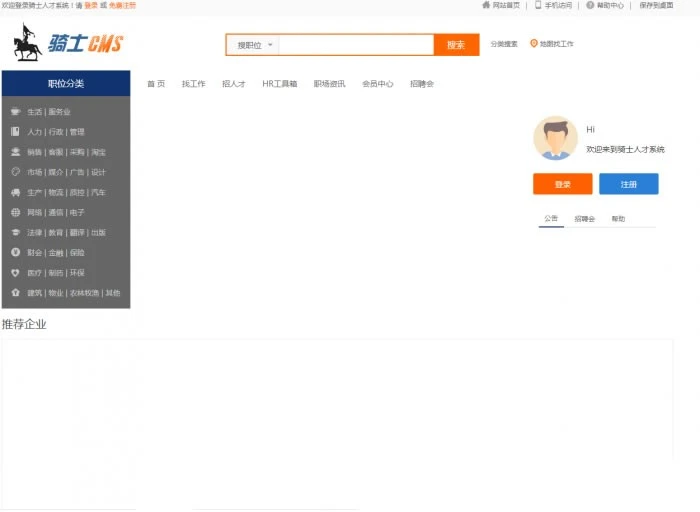Expand the 财会|金融|保险 job category
Screen dimensions: 700x512
tap(56, 253)
